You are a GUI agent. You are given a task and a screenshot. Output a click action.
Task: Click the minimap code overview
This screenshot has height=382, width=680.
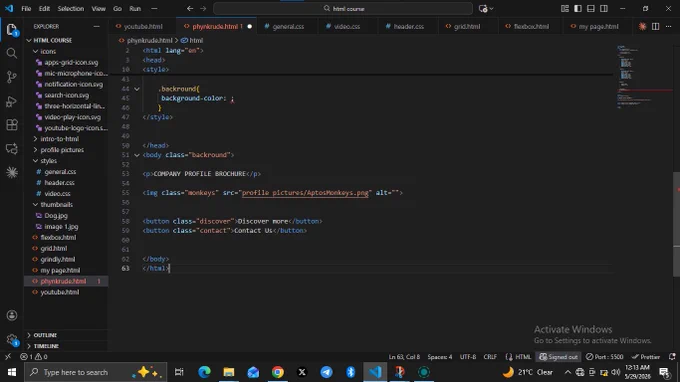(644, 78)
